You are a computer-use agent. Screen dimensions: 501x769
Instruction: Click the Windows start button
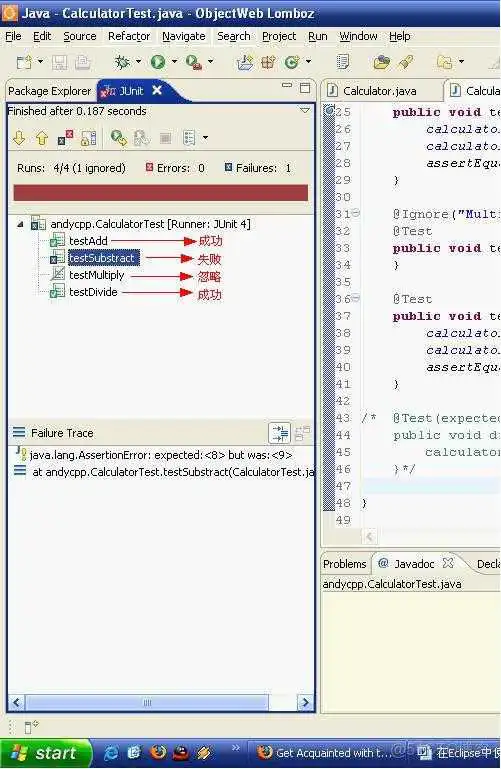(x=46, y=753)
